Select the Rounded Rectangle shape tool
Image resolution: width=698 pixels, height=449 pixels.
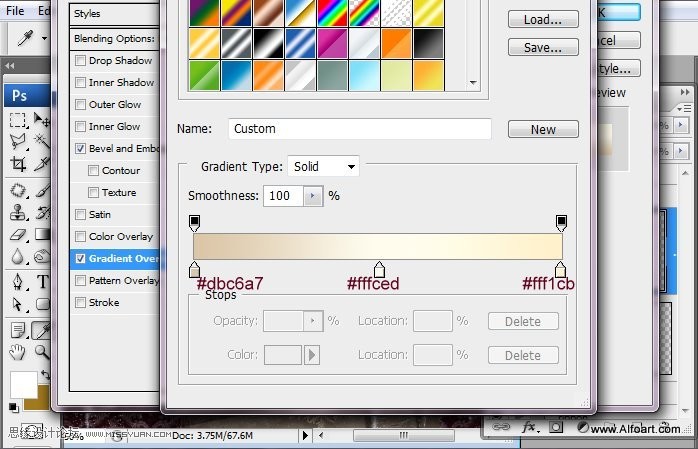point(42,304)
